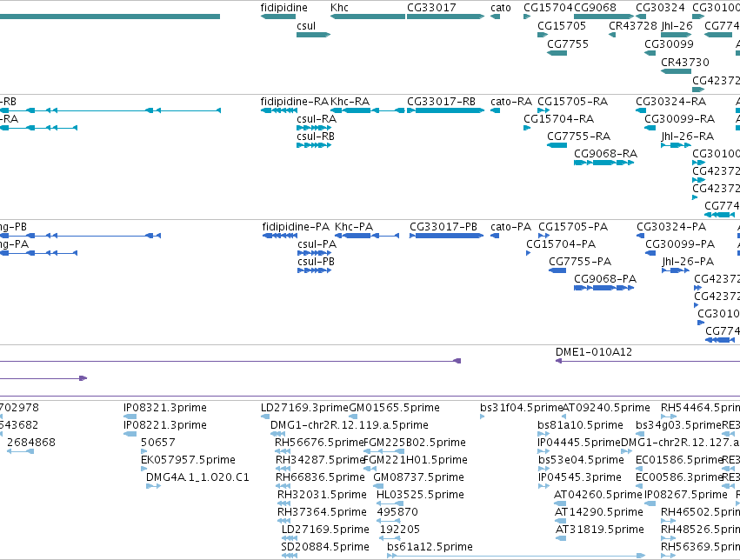Select the IP08321.3prime EST label
This screenshot has width=740, height=560.
coord(164,408)
